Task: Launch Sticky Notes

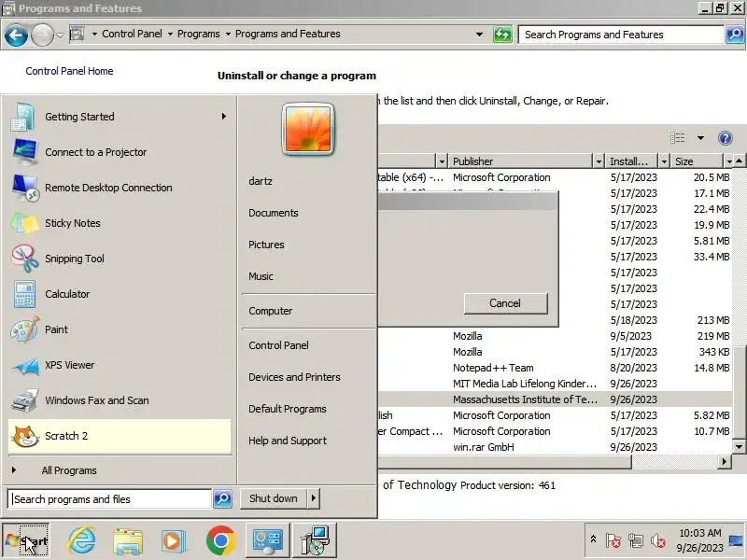Action: click(120, 223)
